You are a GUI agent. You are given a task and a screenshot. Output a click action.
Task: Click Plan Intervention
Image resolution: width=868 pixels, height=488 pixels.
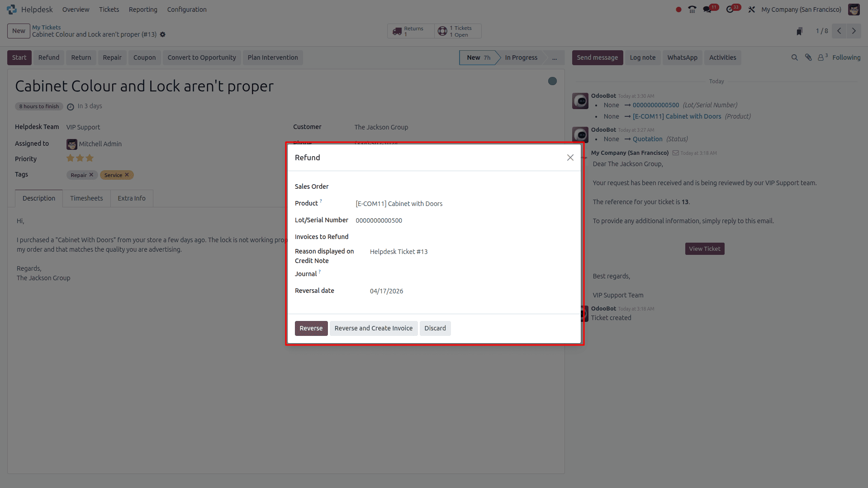coord(273,57)
